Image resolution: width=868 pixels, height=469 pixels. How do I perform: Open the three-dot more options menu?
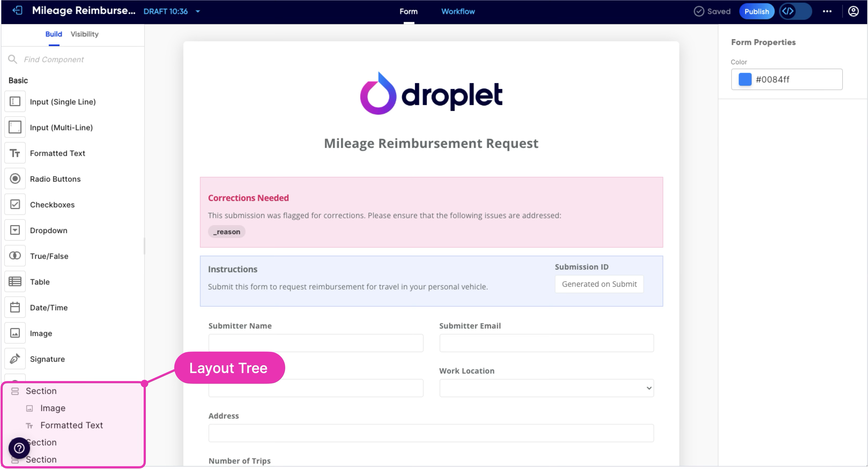point(827,12)
